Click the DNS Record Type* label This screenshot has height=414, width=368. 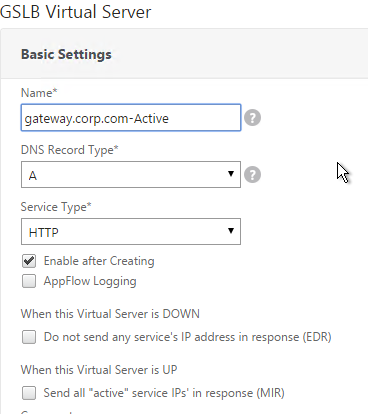click(70, 150)
